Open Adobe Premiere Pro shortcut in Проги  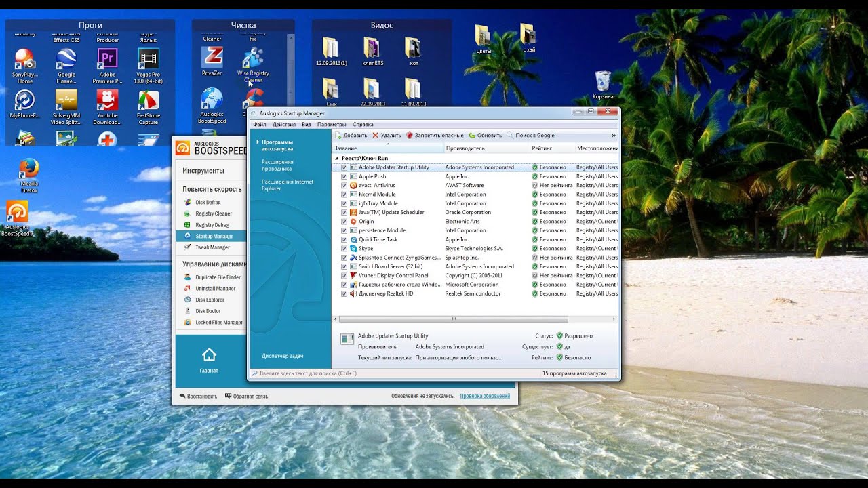[107, 66]
